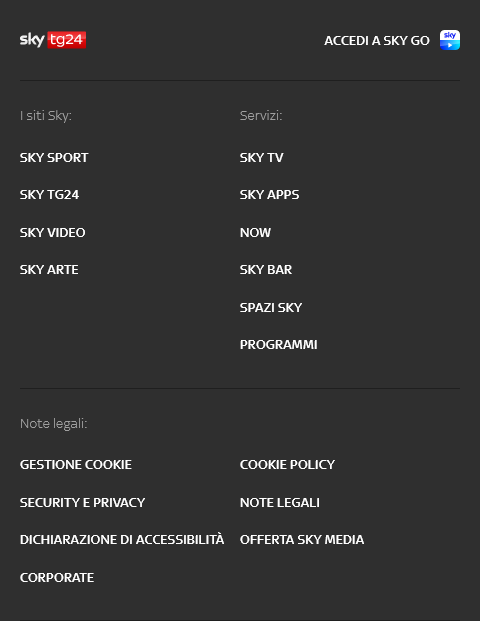The width and height of the screenshot is (480, 621).
Task: Open Dichiarazione di Accessibilità page
Action: pos(122,540)
